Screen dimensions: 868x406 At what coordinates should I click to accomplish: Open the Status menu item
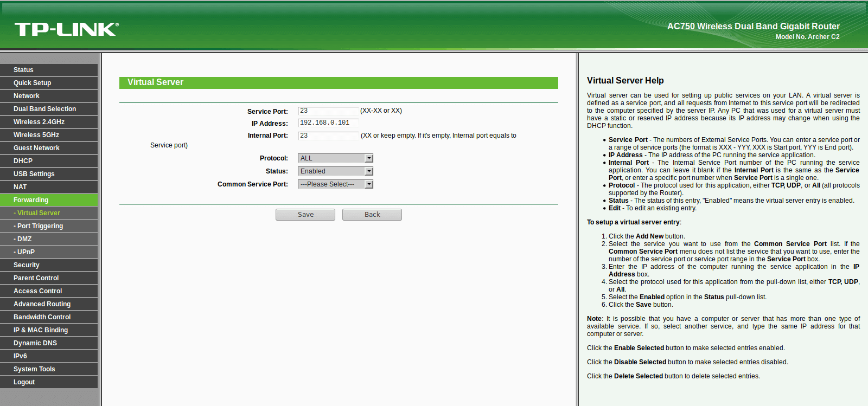49,70
